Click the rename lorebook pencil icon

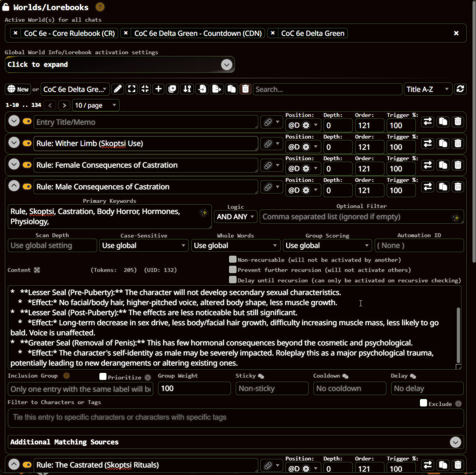(118, 89)
